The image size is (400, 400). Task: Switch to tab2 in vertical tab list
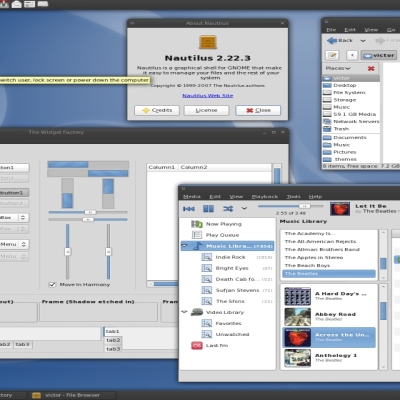pyautogui.click(x=113, y=340)
